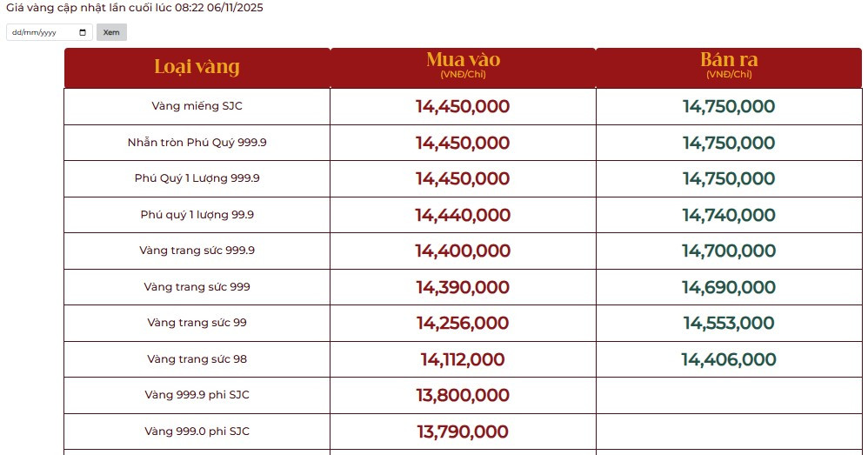868x455 pixels.
Task: Click buy price 14,440,000 for Phú quý 99.9
Action: [463, 215]
